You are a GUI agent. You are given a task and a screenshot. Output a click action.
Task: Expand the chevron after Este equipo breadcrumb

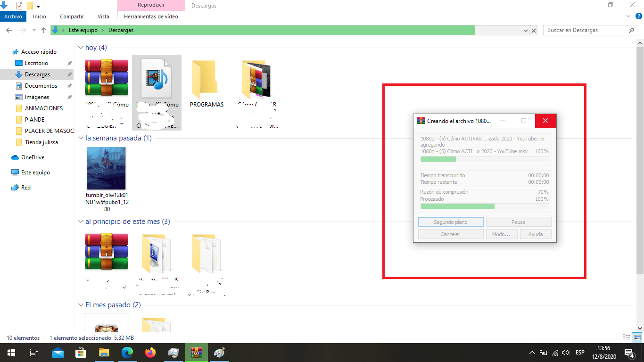pyautogui.click(x=103, y=30)
